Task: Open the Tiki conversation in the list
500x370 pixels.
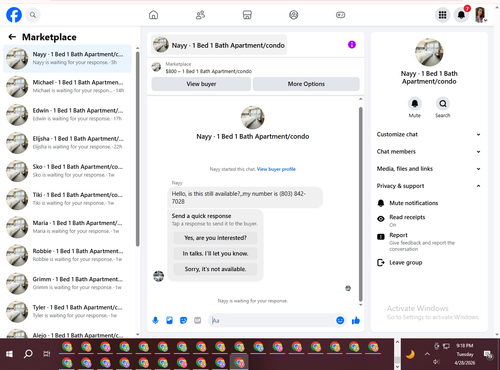Action: coord(67,199)
